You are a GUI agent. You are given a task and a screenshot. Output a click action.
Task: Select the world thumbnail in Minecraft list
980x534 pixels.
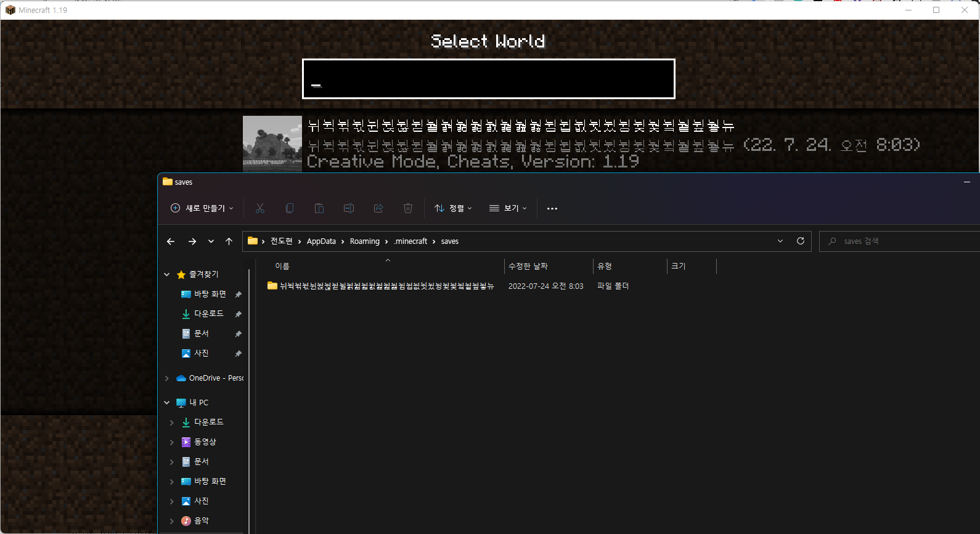tap(272, 144)
